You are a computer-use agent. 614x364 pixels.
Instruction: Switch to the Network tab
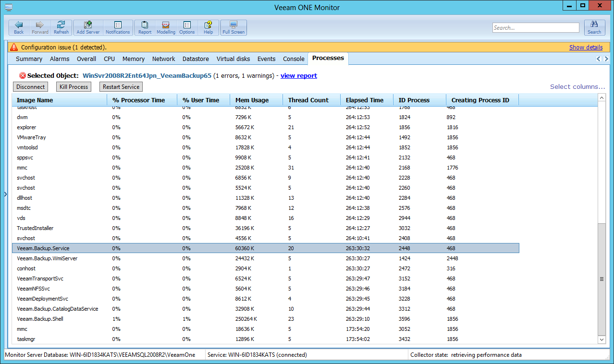pyautogui.click(x=163, y=59)
